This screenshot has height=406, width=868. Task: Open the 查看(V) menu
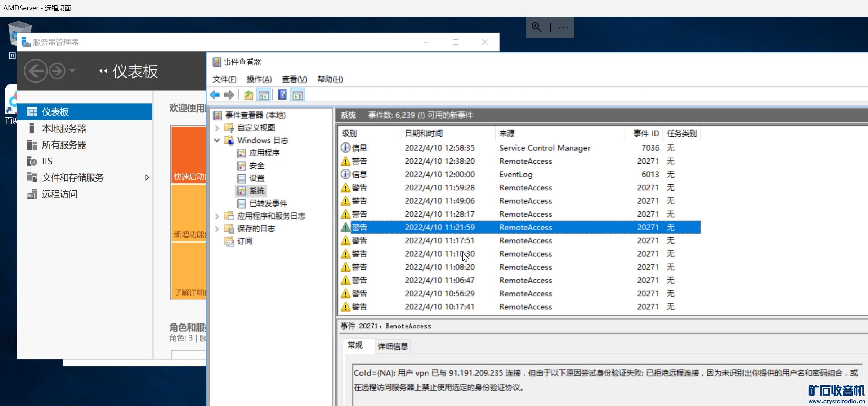click(294, 79)
